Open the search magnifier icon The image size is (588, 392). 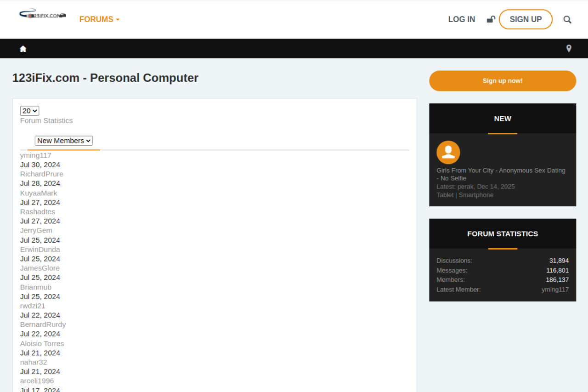[567, 19]
